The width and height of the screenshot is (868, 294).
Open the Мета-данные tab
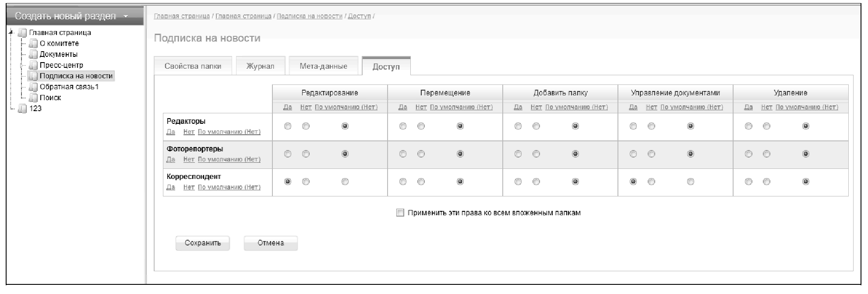(323, 66)
